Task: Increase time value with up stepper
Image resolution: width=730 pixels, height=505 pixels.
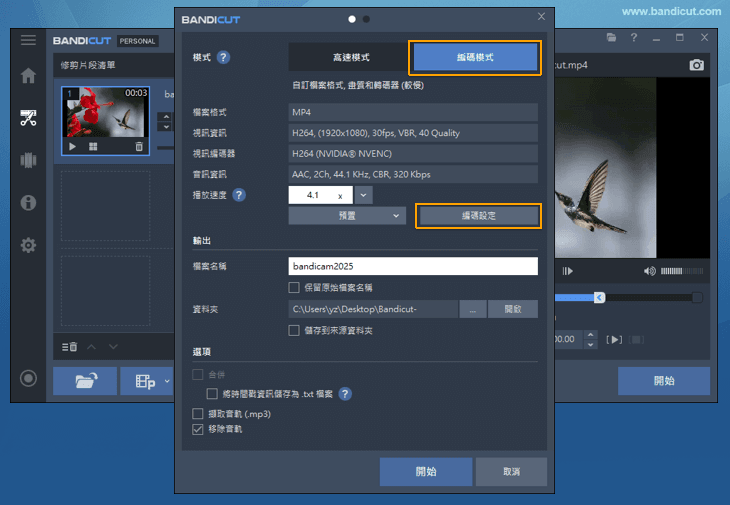Action: coord(590,335)
